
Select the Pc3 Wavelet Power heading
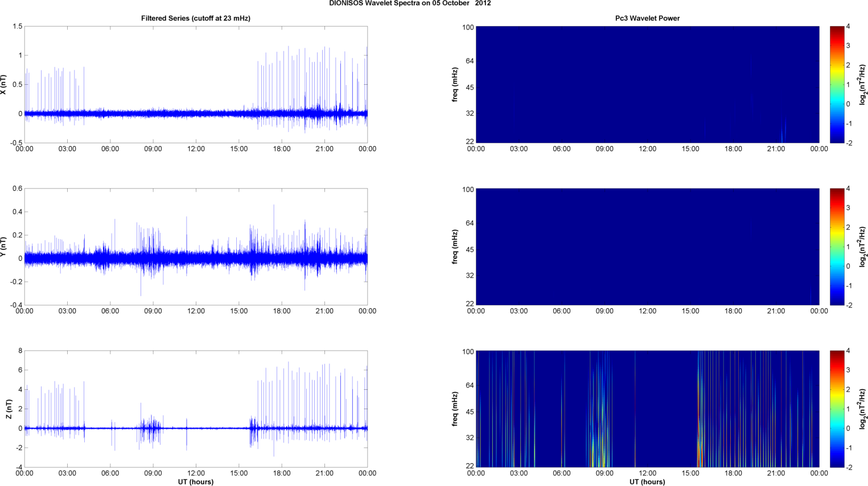[647, 18]
